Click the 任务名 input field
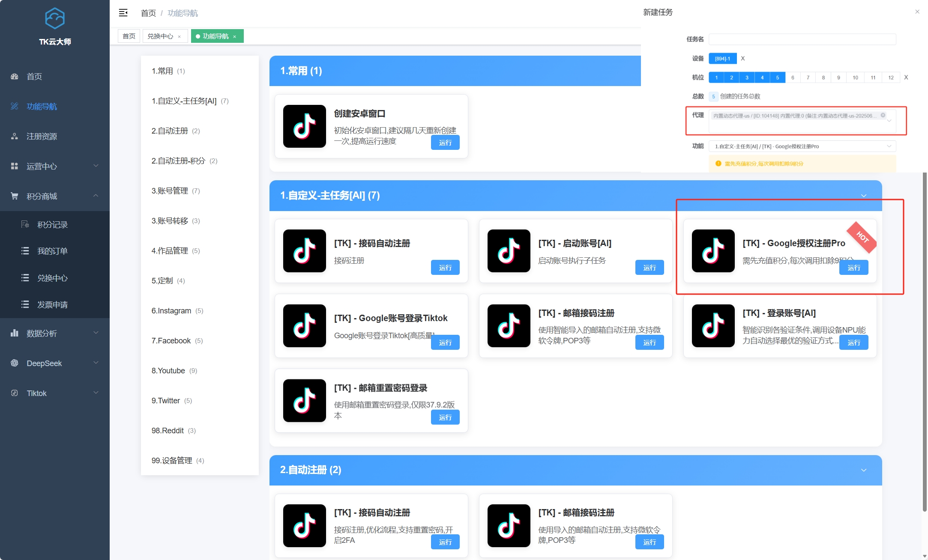The height and width of the screenshot is (560, 928). pyautogui.click(x=802, y=39)
